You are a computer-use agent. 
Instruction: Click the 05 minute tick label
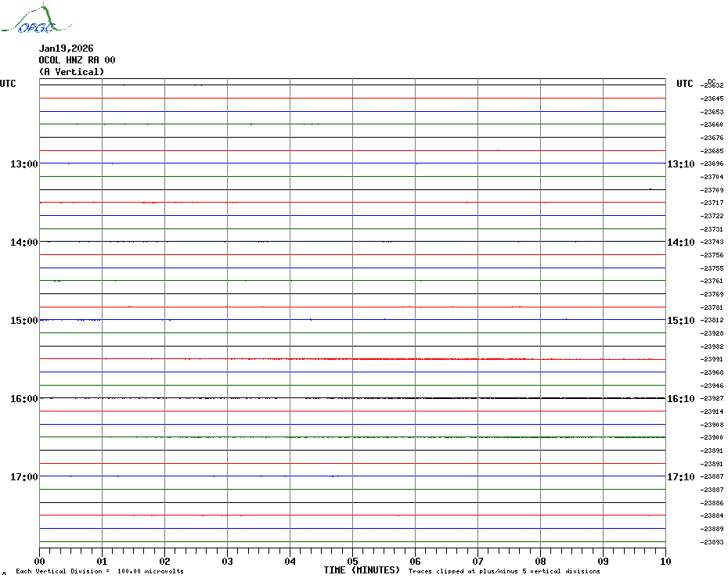[352, 561]
